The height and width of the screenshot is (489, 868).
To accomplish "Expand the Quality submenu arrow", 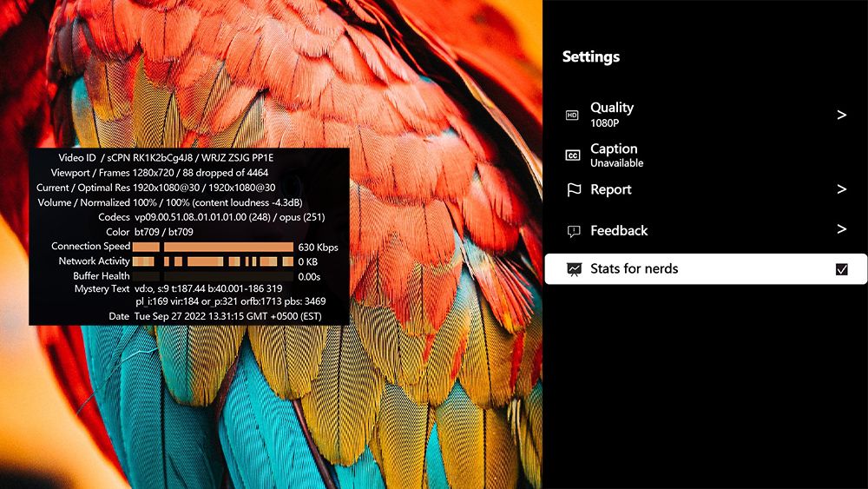I will [x=841, y=115].
